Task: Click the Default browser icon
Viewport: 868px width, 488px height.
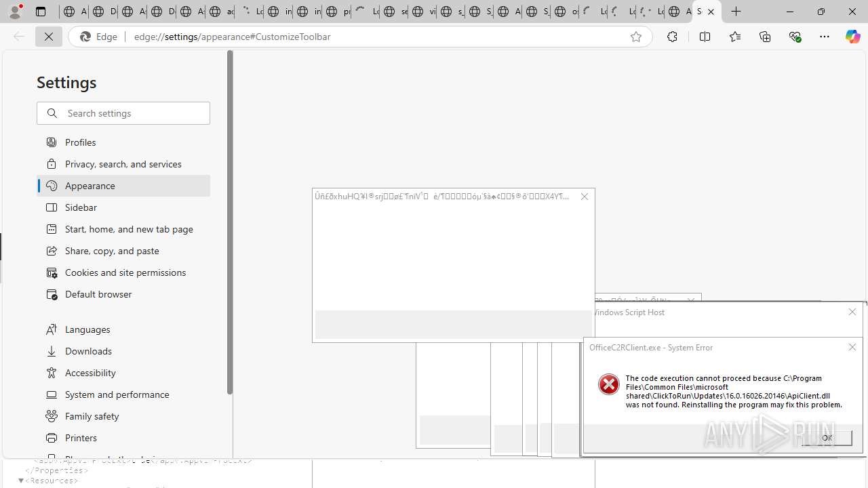Action: pos(52,293)
